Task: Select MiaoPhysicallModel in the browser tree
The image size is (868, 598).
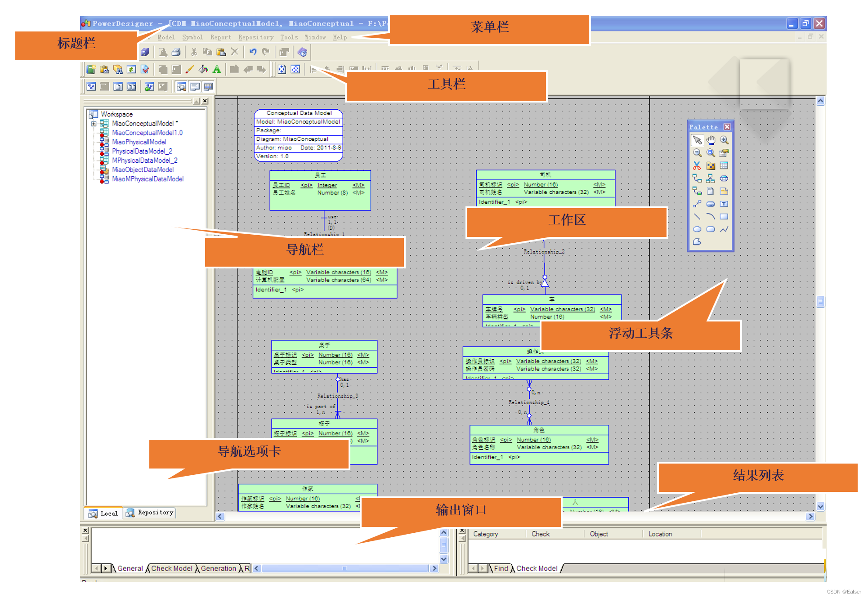Action: tap(139, 142)
